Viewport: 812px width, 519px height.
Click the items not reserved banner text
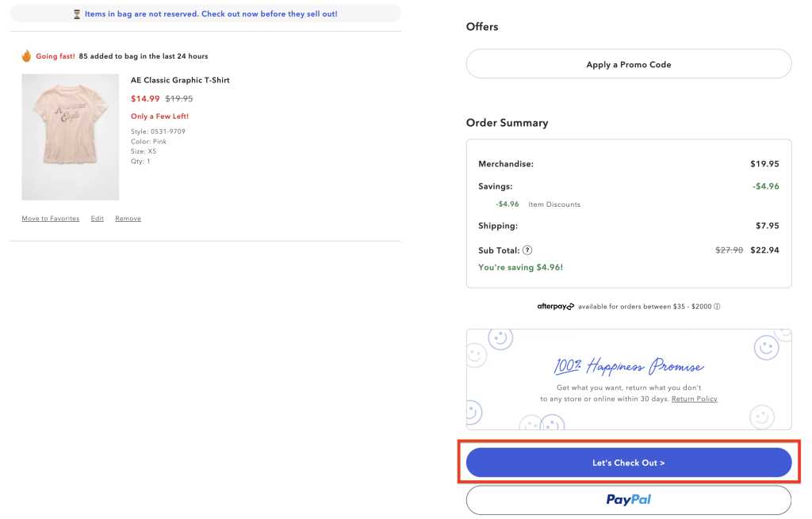pos(211,14)
